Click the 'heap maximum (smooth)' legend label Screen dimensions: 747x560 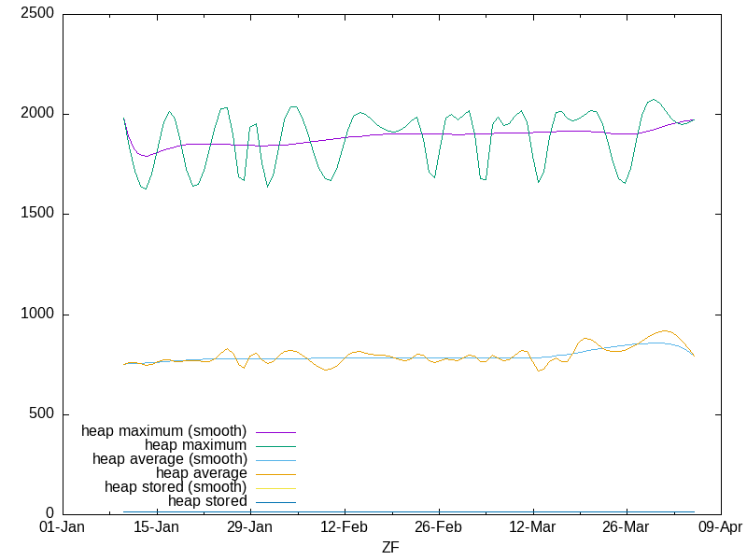pyautogui.click(x=163, y=431)
